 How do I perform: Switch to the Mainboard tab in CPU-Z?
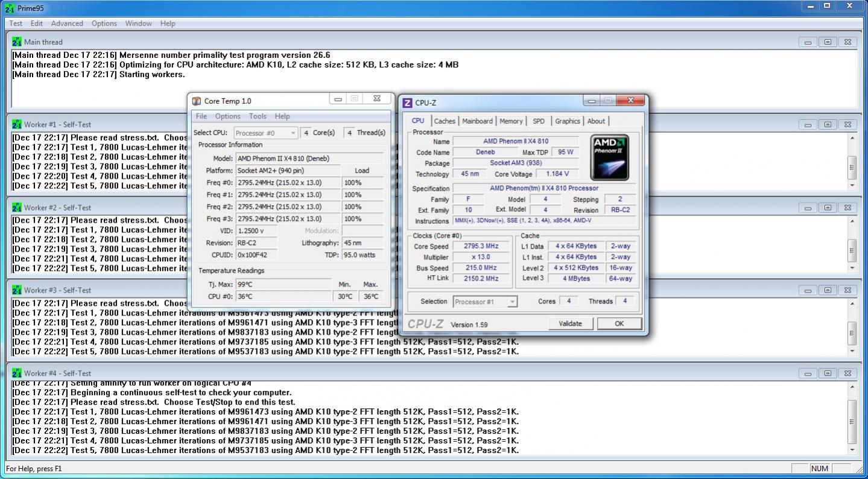(x=477, y=121)
